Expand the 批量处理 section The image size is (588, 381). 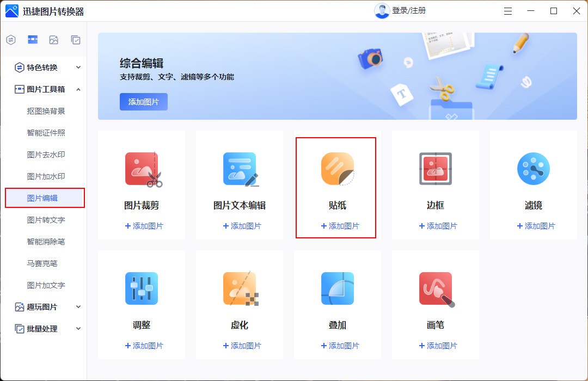click(44, 328)
